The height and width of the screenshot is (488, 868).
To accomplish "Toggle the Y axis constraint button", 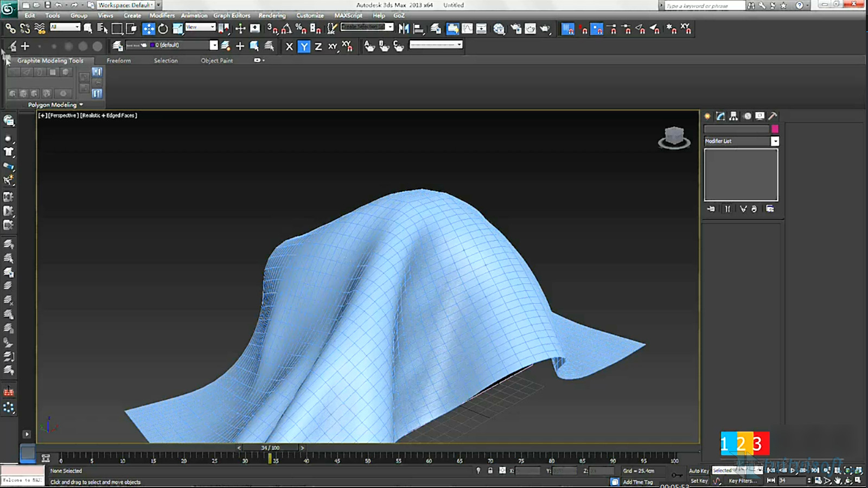I will [x=304, y=47].
